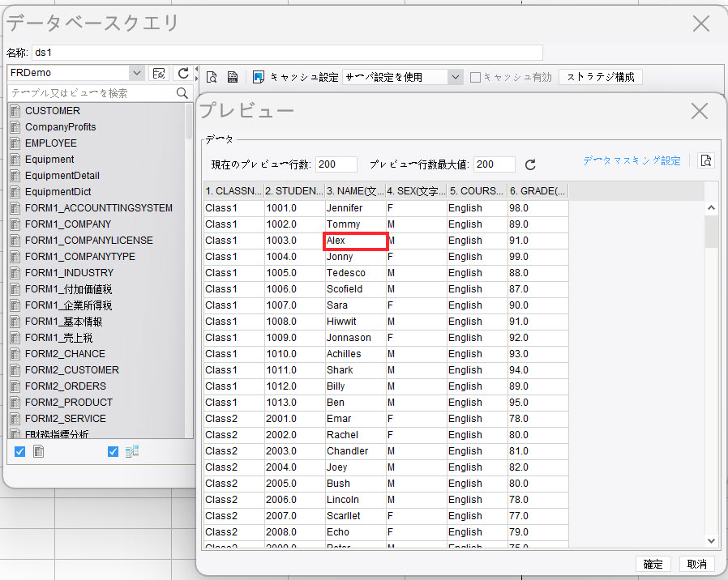The height and width of the screenshot is (580, 728).
Task: Confirm with the 確定 button
Action: (653, 565)
